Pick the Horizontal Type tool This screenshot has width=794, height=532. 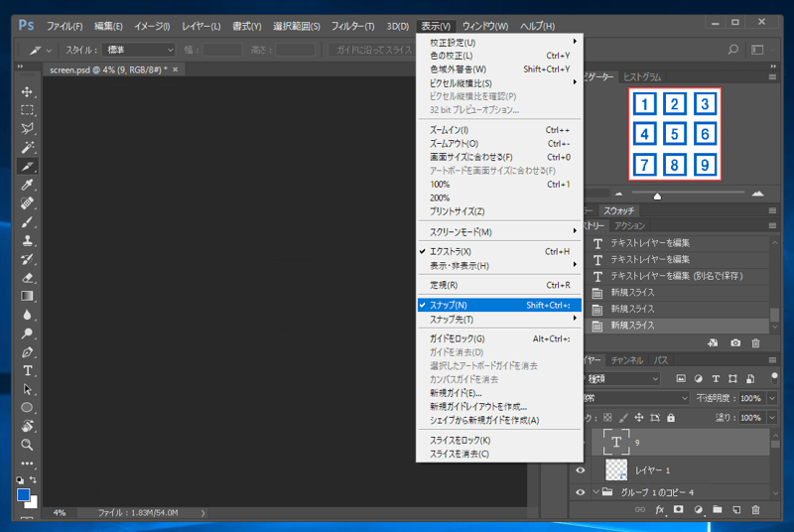pyautogui.click(x=28, y=370)
